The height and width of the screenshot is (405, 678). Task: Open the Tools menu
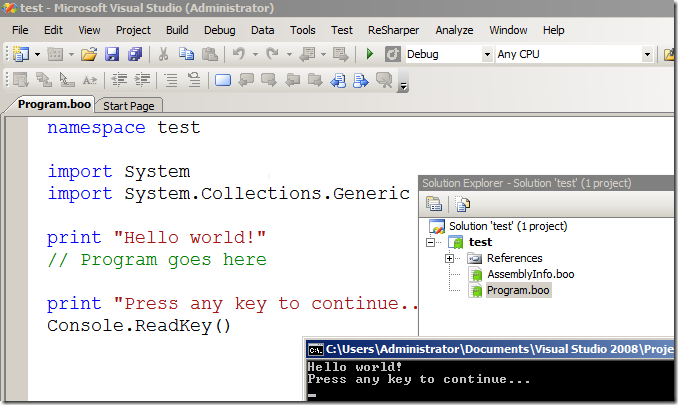(303, 30)
